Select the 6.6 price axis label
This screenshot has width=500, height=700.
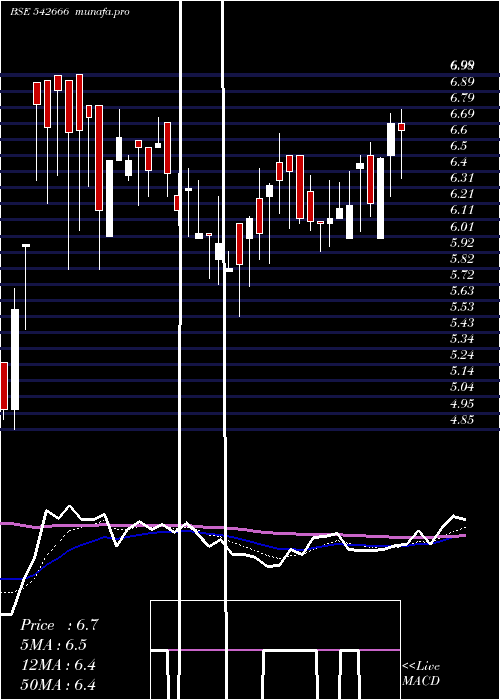[459, 130]
